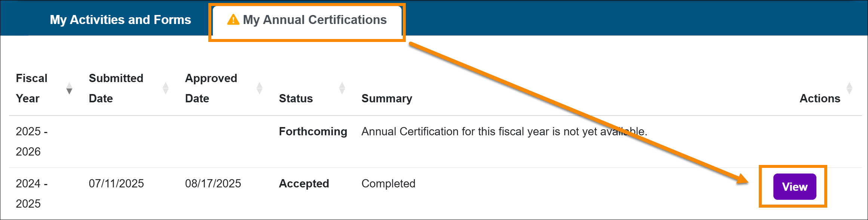
Task: Click the approved date 08/17/2025
Action: point(213,184)
